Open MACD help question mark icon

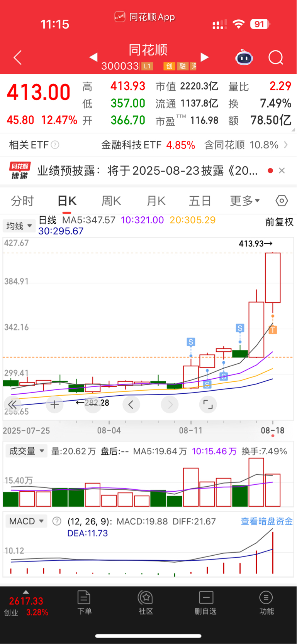click(x=57, y=521)
